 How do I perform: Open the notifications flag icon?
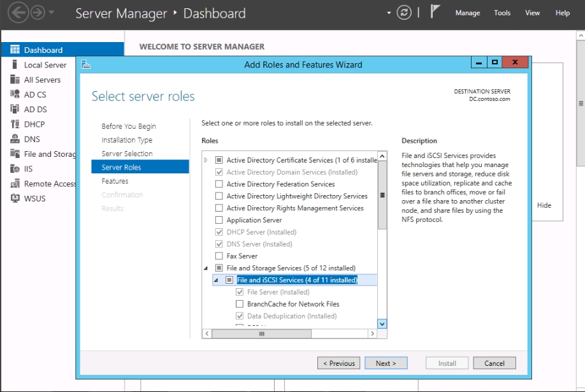pyautogui.click(x=436, y=12)
